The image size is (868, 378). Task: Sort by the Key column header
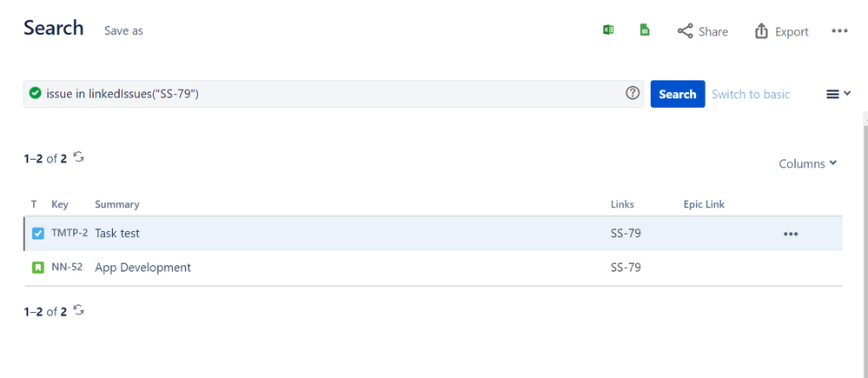pyautogui.click(x=60, y=204)
